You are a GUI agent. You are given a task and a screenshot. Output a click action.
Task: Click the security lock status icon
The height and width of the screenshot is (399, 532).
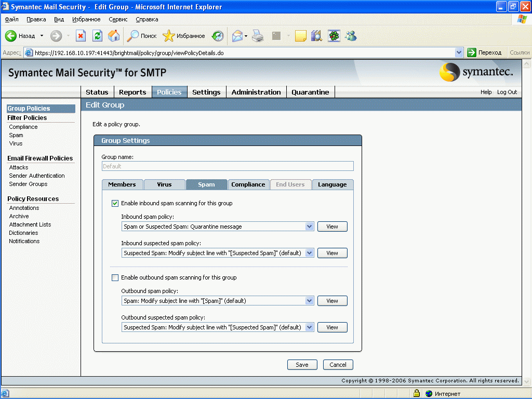coord(417,393)
